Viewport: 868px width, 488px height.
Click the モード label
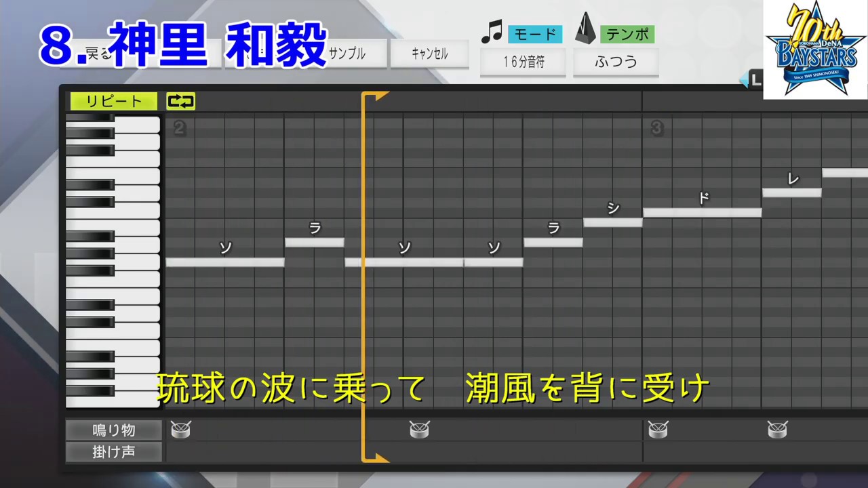(x=534, y=34)
